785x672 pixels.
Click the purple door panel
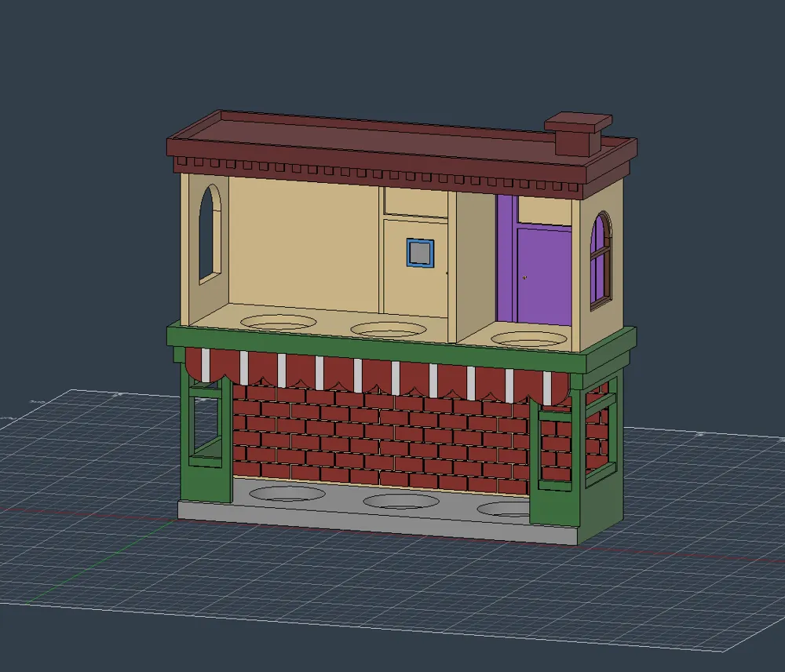tap(544, 276)
